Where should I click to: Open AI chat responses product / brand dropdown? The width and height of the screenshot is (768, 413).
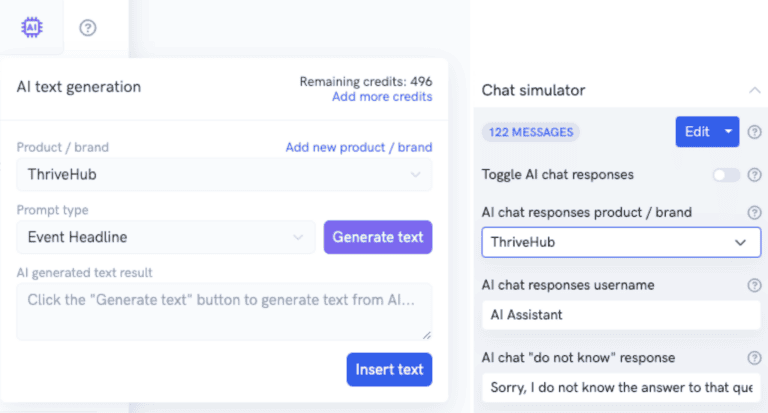[621, 242]
